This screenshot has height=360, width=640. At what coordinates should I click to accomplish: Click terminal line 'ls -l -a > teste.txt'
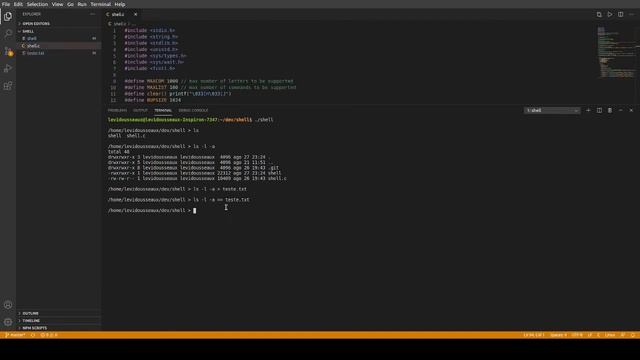pos(220,189)
